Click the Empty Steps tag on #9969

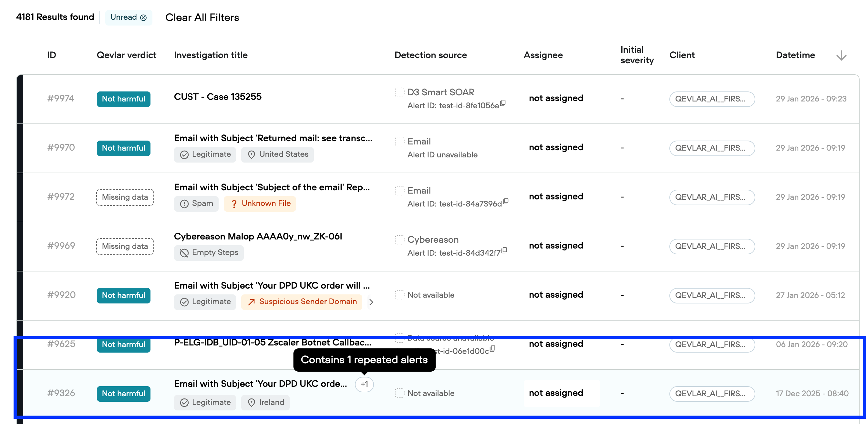[x=209, y=252]
